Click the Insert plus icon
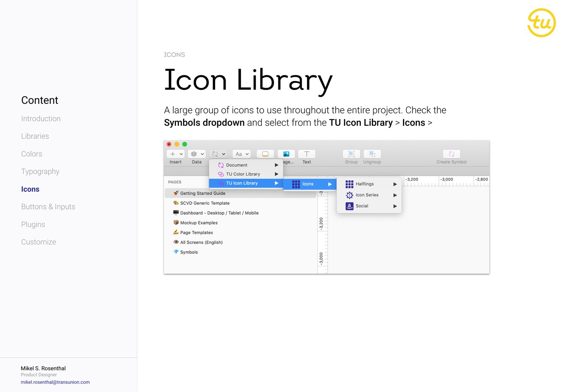This screenshot has width=565, height=392. click(173, 154)
